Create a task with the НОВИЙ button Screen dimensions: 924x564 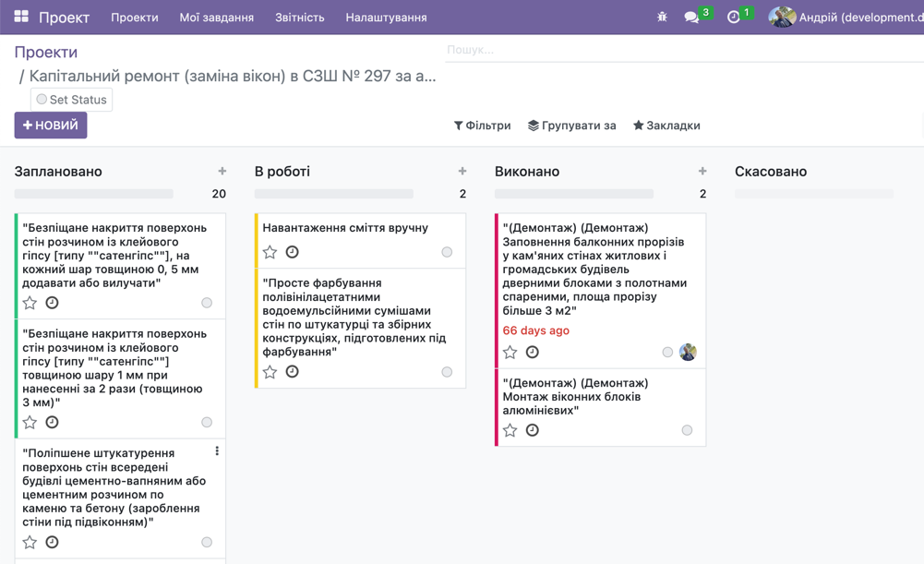(x=49, y=124)
